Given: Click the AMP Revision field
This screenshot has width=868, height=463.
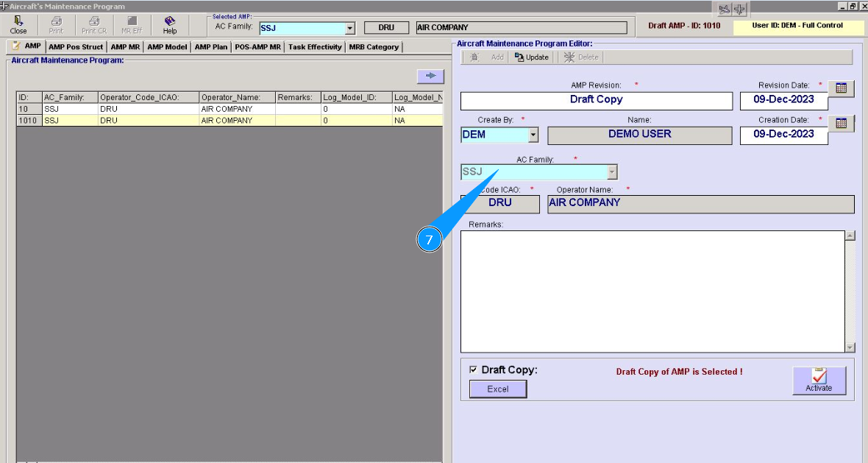Looking at the screenshot, I should (596, 101).
